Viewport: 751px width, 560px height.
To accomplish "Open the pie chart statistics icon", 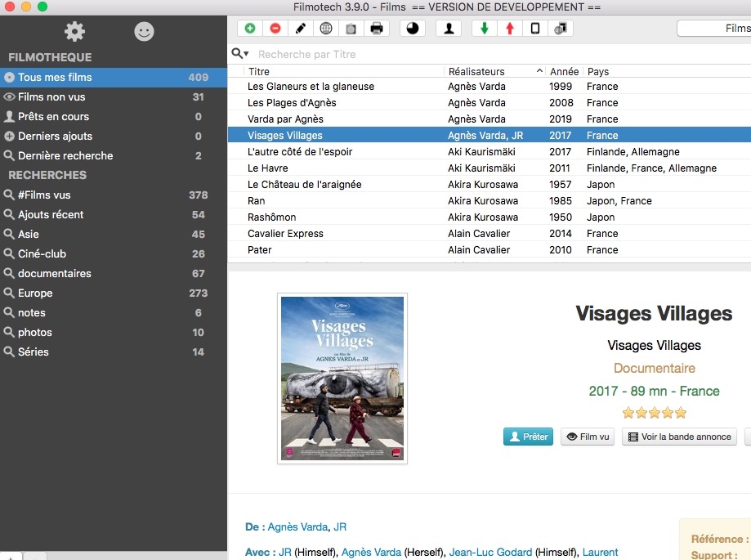I will coord(412,29).
